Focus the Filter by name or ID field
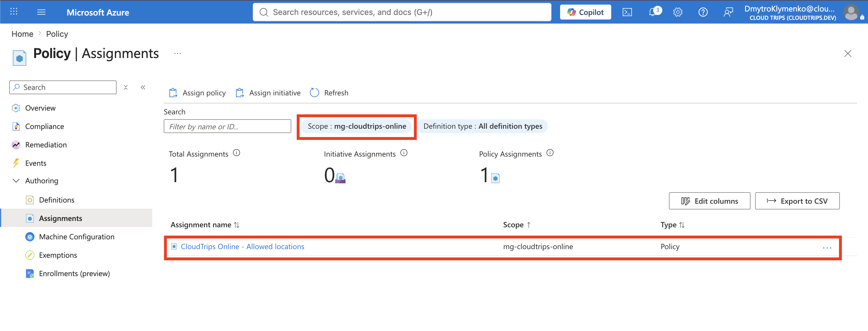This screenshot has height=331, width=868. pyautogui.click(x=227, y=126)
